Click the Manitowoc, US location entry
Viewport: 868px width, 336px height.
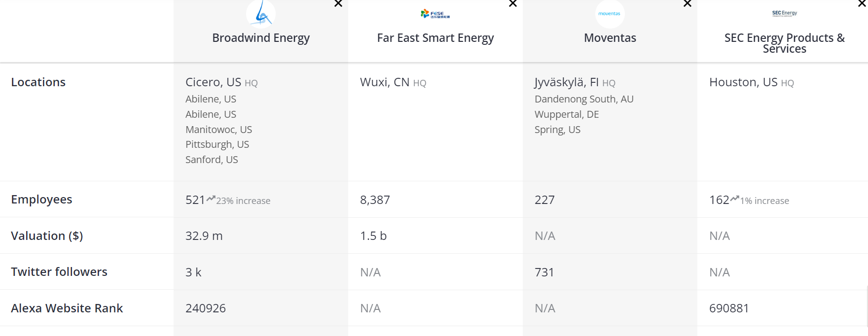[x=218, y=130]
